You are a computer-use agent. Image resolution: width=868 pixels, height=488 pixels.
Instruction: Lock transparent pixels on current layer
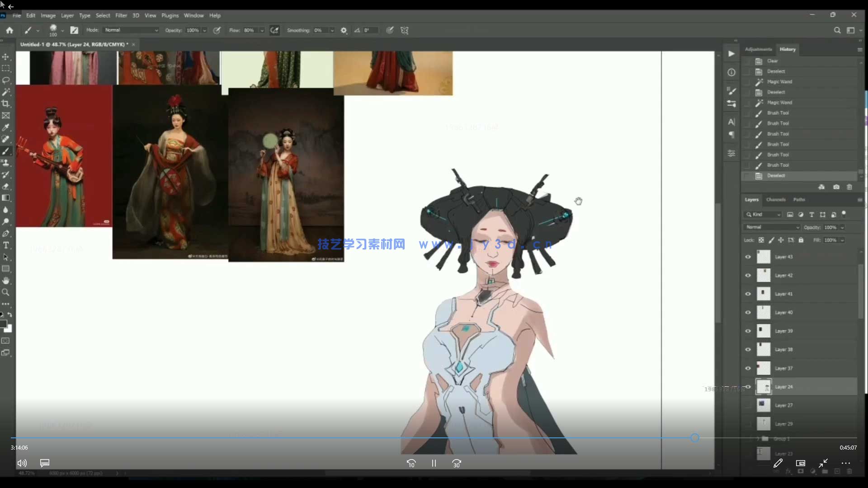tap(761, 240)
